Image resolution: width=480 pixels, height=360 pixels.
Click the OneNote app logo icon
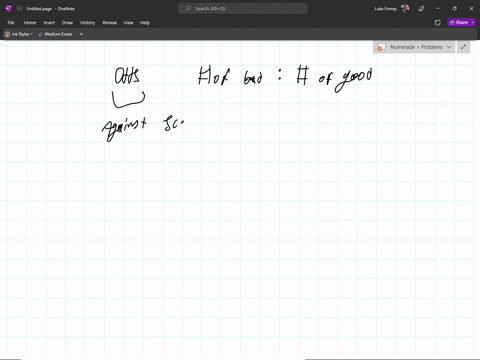pos(9,9)
